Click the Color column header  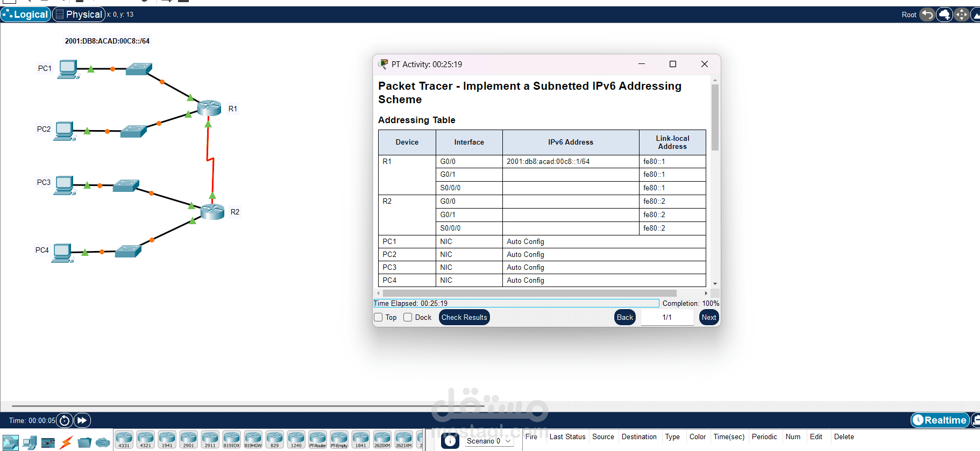[x=698, y=436]
